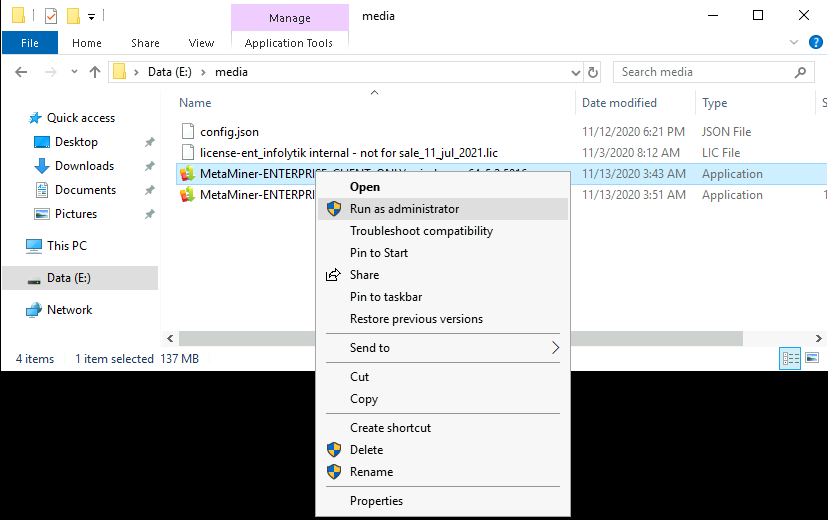828x520 pixels.
Task: Choose Cut from the context menu
Action: click(443, 377)
